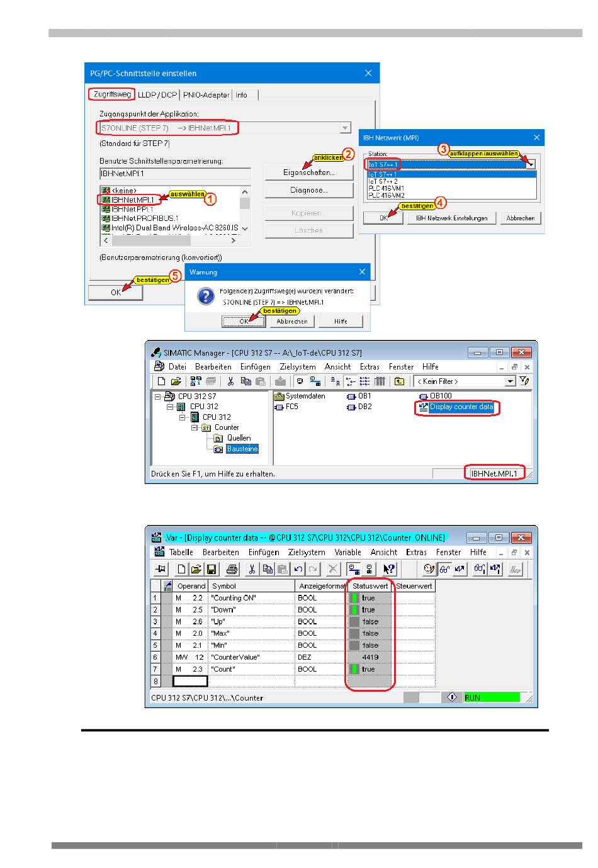Switch SIMATIC Manager to the Details view icon
Viewport: 598px width, 868px height.
[380, 381]
